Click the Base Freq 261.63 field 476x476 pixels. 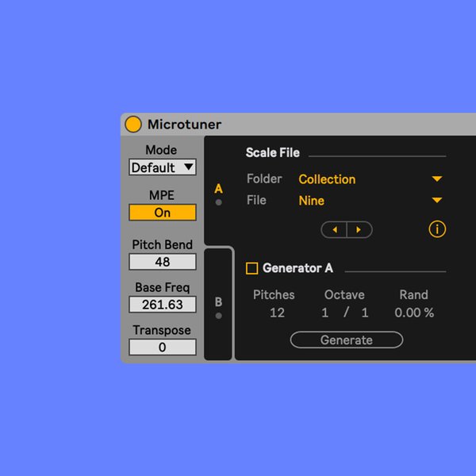(x=162, y=305)
